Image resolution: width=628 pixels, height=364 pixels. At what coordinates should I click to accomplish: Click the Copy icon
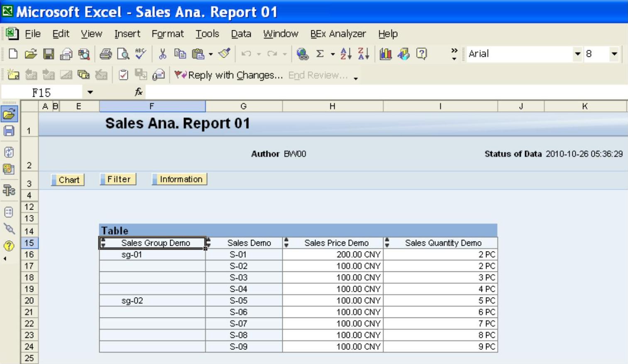(x=180, y=54)
